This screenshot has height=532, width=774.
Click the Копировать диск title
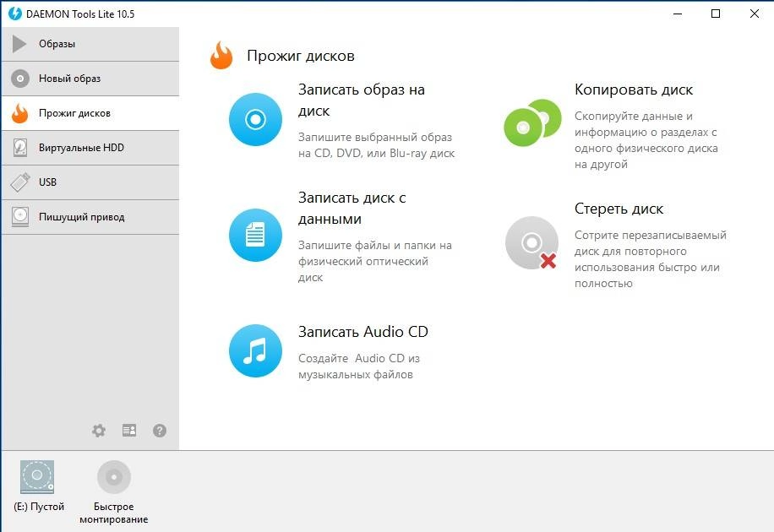click(x=634, y=90)
